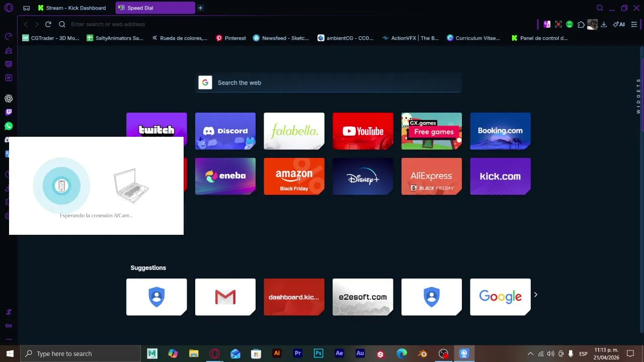Open Windows Start menu
This screenshot has height=362, width=644.
point(10,353)
